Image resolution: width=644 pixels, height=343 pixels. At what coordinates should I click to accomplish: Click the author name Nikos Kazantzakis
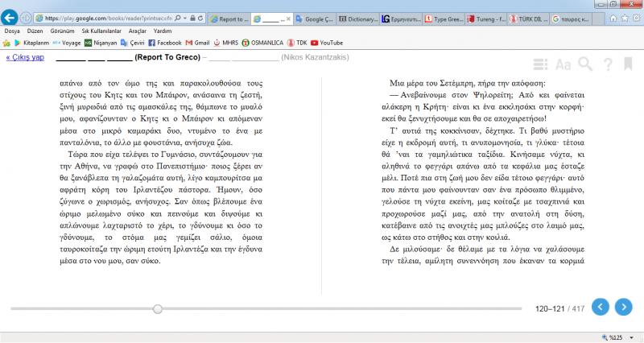315,57
